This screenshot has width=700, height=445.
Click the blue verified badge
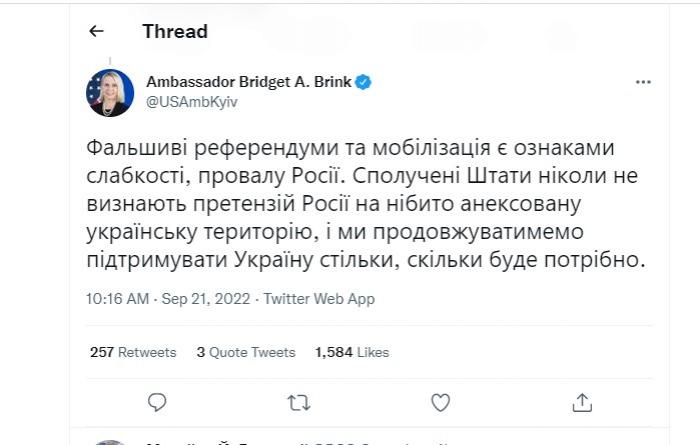tap(363, 82)
